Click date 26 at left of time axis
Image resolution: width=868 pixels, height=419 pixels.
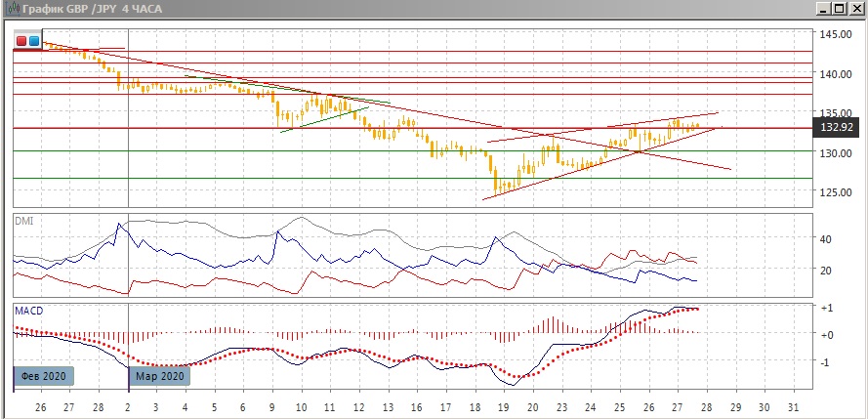(40, 405)
